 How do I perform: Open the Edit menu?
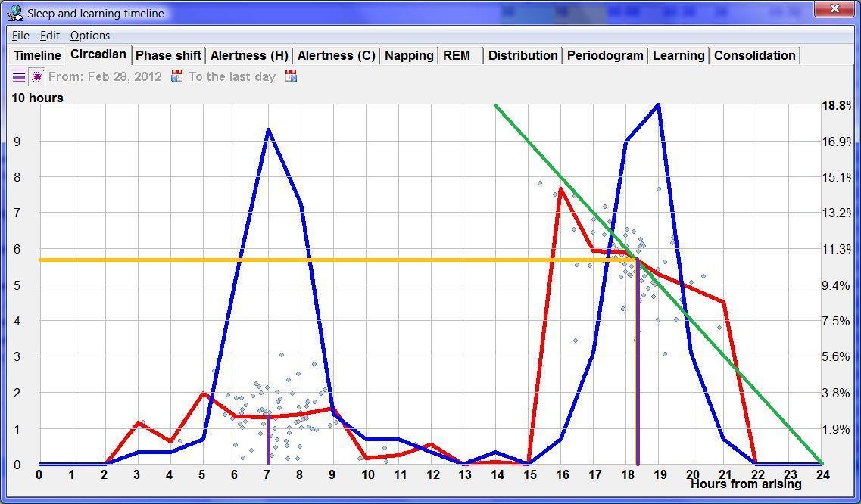point(50,36)
